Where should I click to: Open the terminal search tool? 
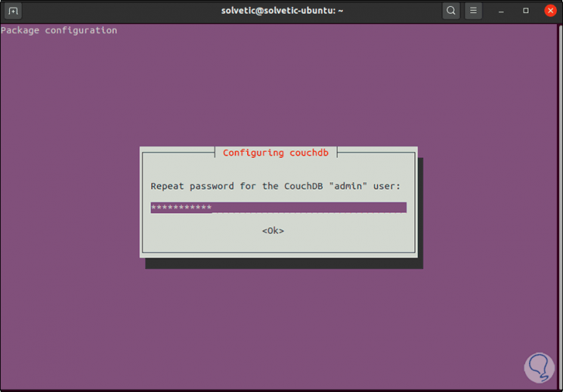pos(451,11)
